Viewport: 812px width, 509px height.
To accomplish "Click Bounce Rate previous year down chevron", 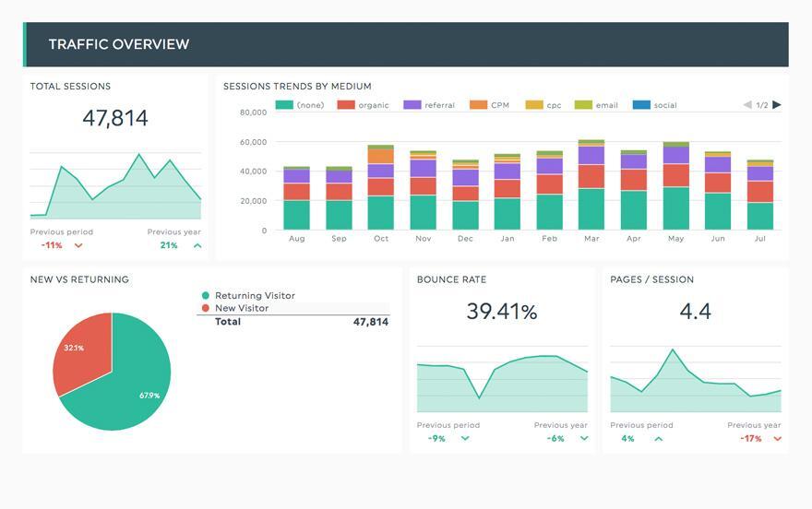I will click(584, 439).
